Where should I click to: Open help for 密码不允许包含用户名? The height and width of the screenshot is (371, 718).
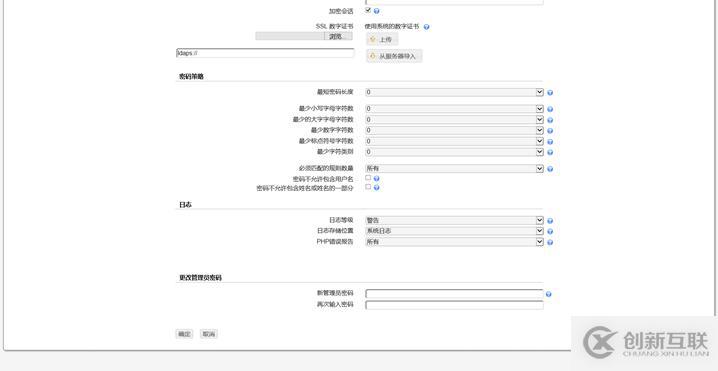pos(376,179)
